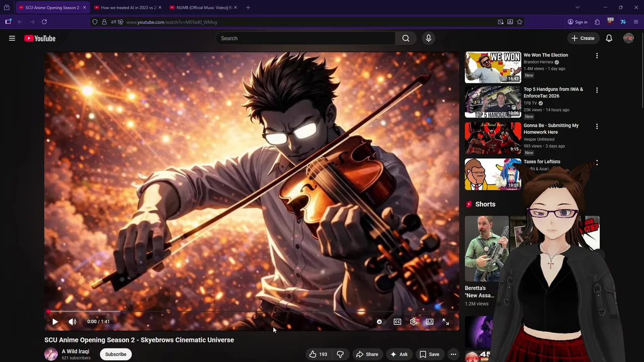This screenshot has height=362, width=644.
Task: Open options for Taxes for Leftists
Action: [597, 162]
